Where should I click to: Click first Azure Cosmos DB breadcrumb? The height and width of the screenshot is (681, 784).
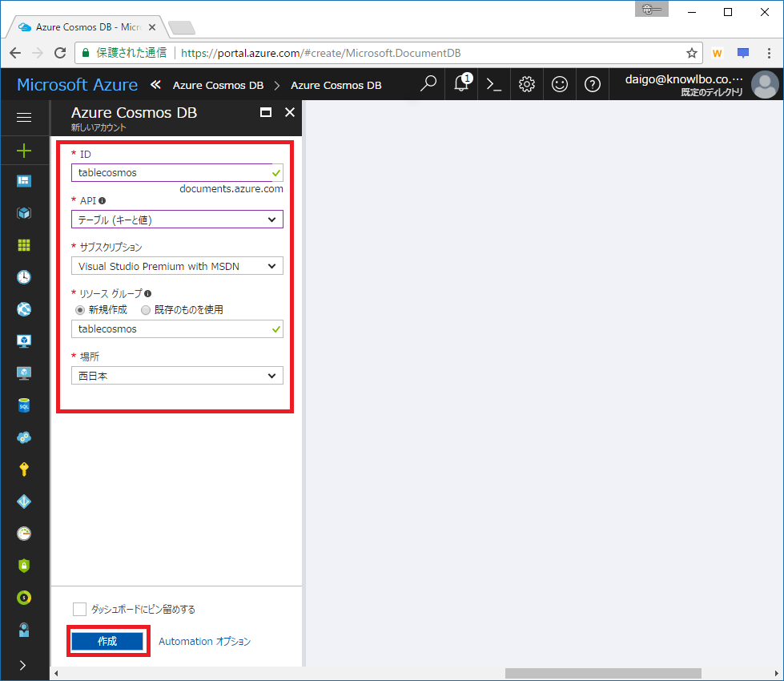[218, 85]
